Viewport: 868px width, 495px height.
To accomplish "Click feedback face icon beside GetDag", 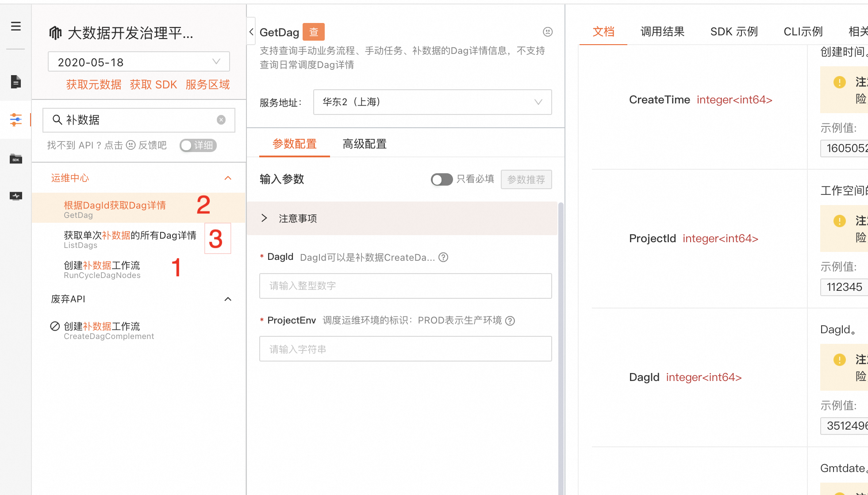I will [x=548, y=32].
